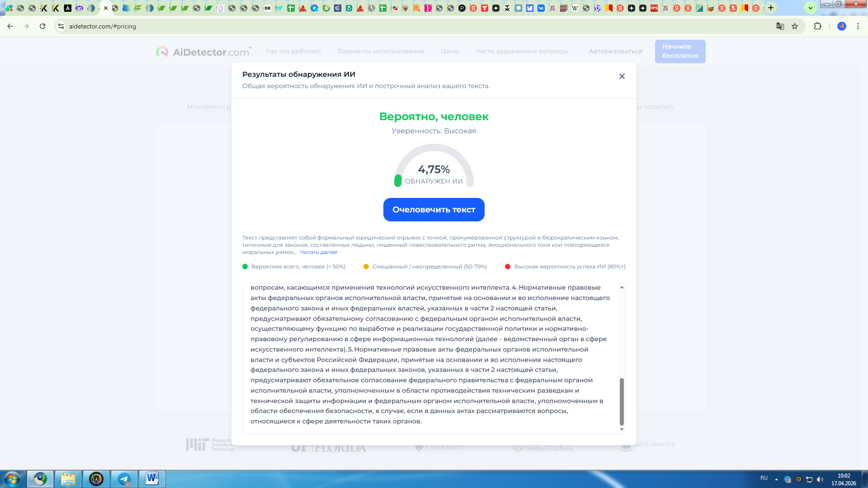Click the volume speaker tray icon

(820, 479)
